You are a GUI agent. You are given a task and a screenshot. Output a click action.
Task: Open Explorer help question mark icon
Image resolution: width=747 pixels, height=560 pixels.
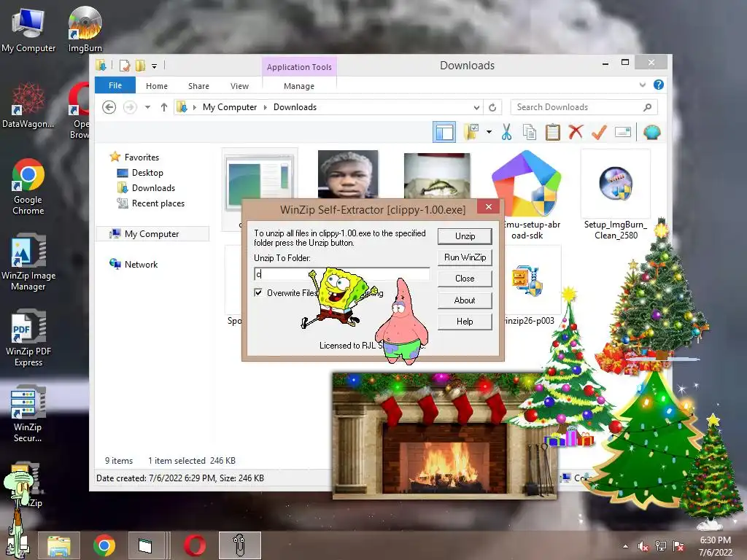tap(659, 85)
